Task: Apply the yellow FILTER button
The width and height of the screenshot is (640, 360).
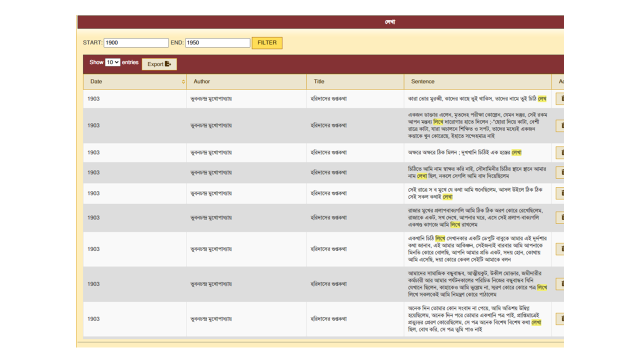Action: [267, 43]
